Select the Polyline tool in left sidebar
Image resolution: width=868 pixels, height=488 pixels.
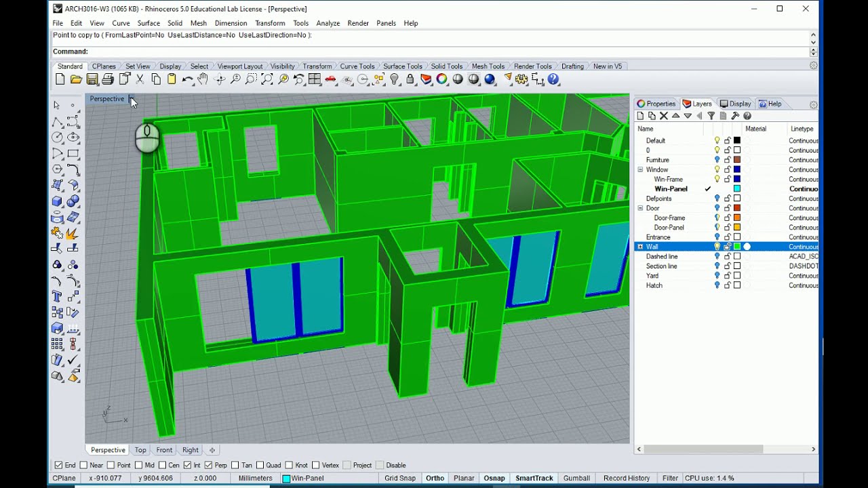coord(58,121)
